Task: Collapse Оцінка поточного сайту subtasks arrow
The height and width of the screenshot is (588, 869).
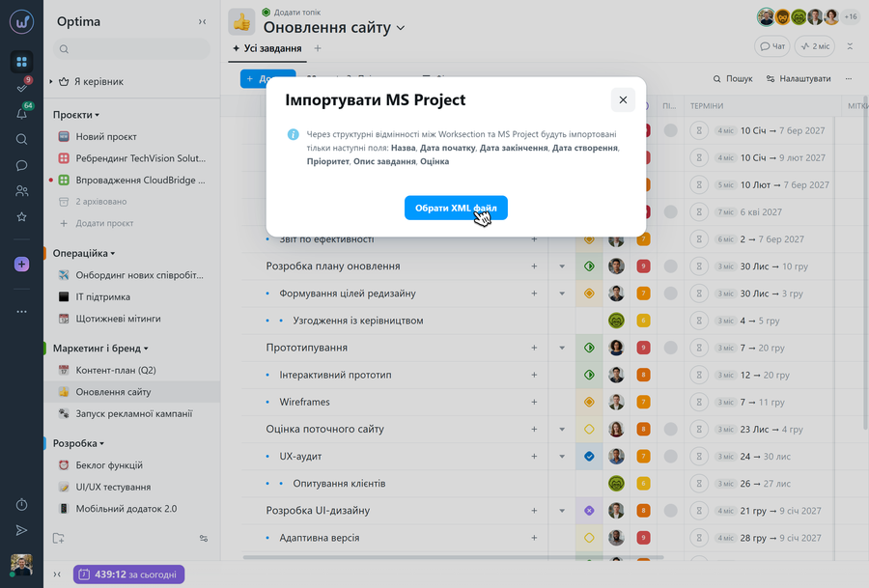Action: 562,429
